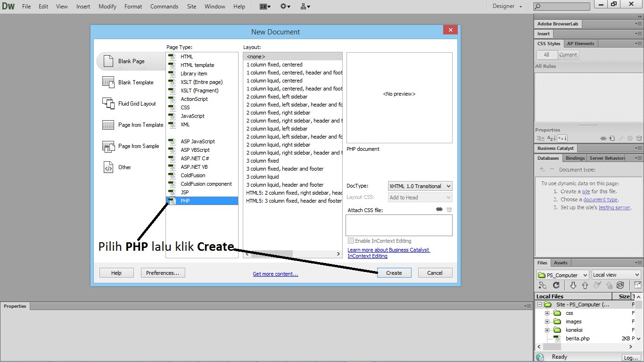The height and width of the screenshot is (362, 644).
Task: Select the Blank Template category
Action: [128, 82]
